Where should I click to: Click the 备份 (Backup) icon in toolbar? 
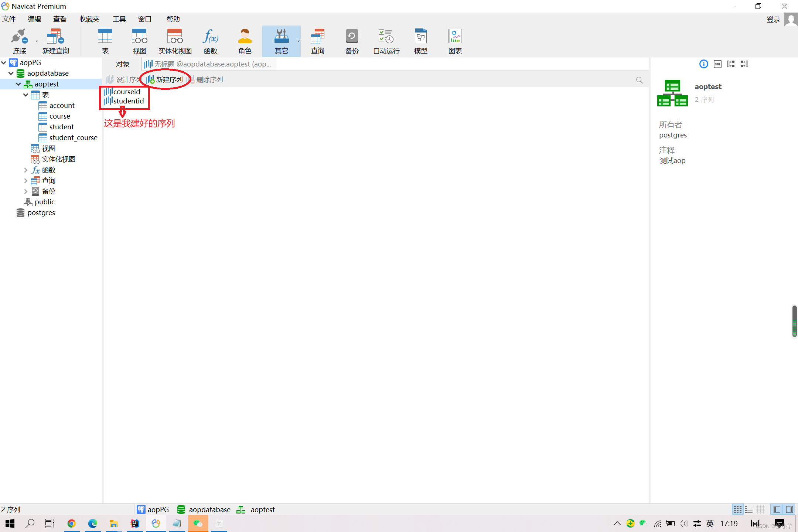point(351,40)
